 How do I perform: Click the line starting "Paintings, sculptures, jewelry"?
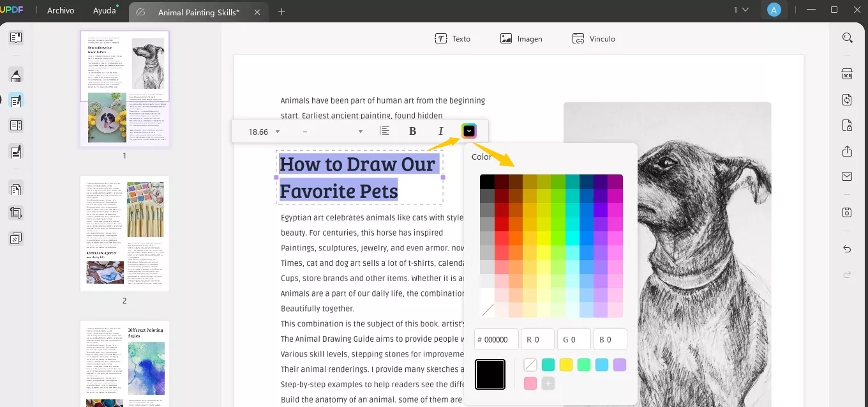click(372, 248)
